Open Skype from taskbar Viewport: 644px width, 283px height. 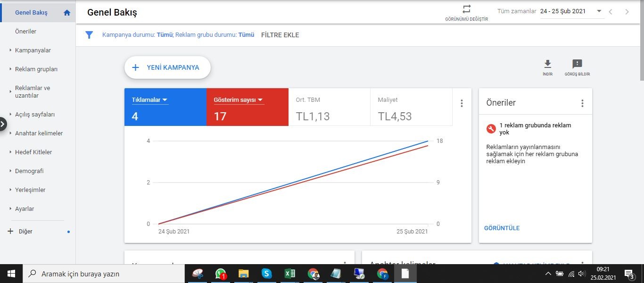[x=267, y=274]
